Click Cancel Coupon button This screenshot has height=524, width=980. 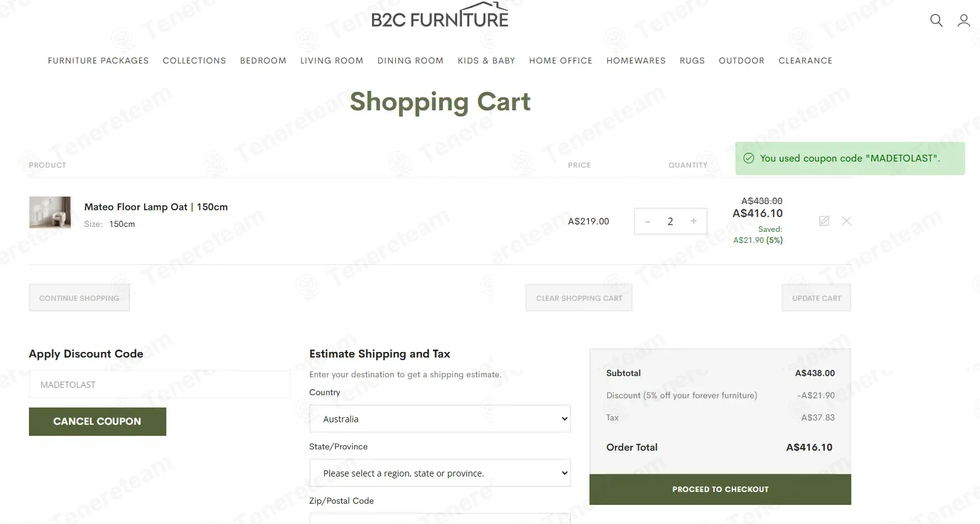tap(97, 422)
